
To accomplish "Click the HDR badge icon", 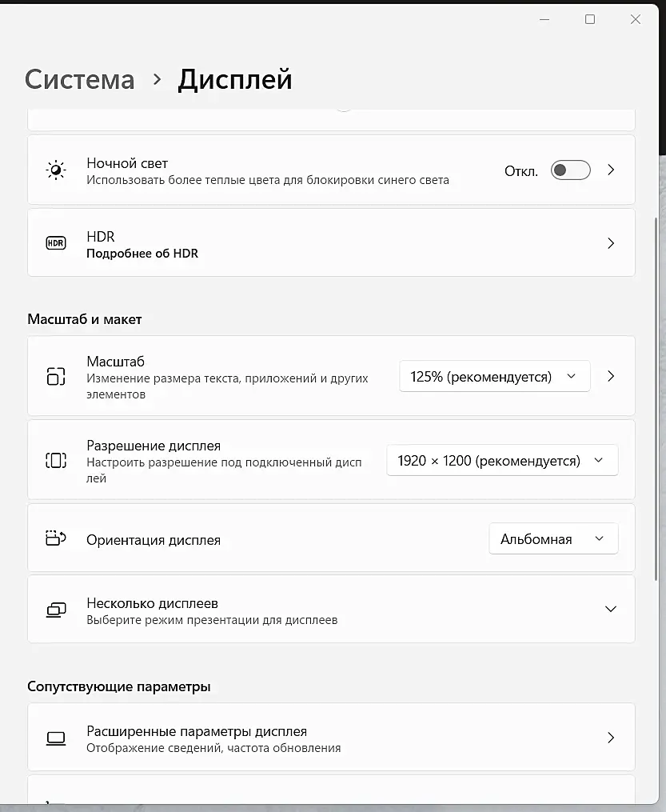I will (56, 243).
